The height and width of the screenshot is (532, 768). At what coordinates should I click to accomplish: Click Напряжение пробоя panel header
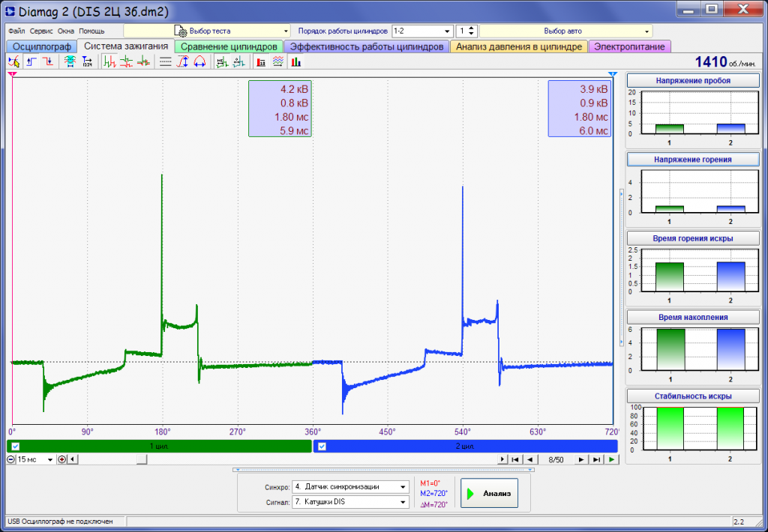(693, 81)
